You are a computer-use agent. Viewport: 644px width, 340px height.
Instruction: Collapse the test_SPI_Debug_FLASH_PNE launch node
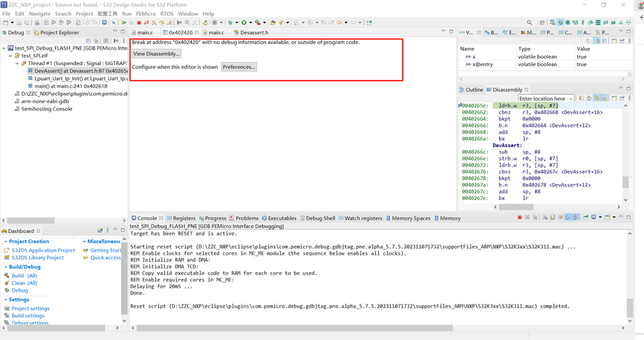click(4, 48)
